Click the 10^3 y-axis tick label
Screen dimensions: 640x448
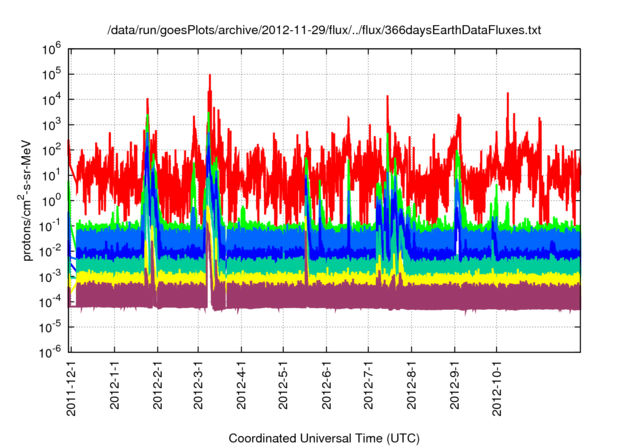click(x=51, y=124)
